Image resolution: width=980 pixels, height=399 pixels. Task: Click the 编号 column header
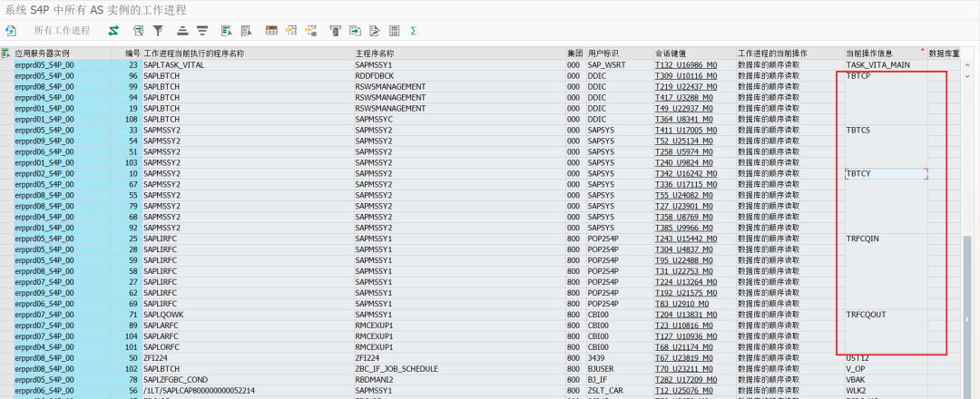tap(127, 54)
